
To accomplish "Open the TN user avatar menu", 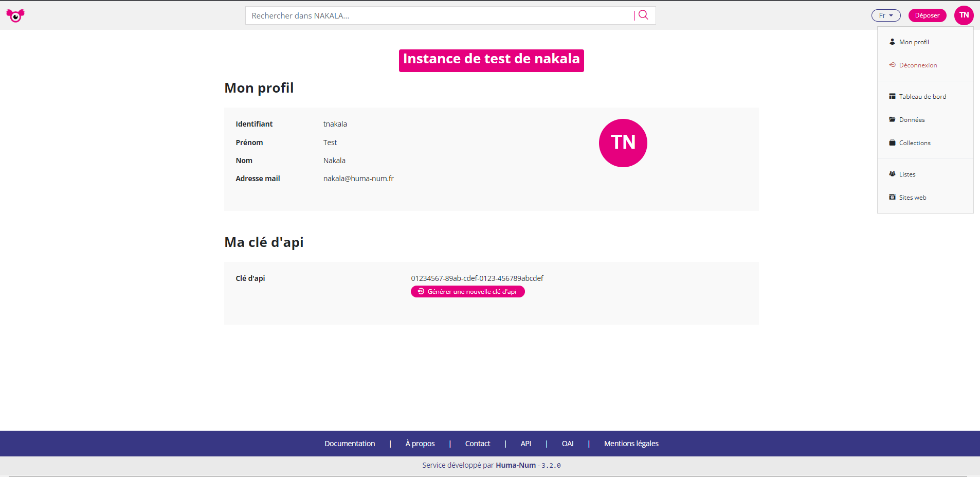I will 964,15.
